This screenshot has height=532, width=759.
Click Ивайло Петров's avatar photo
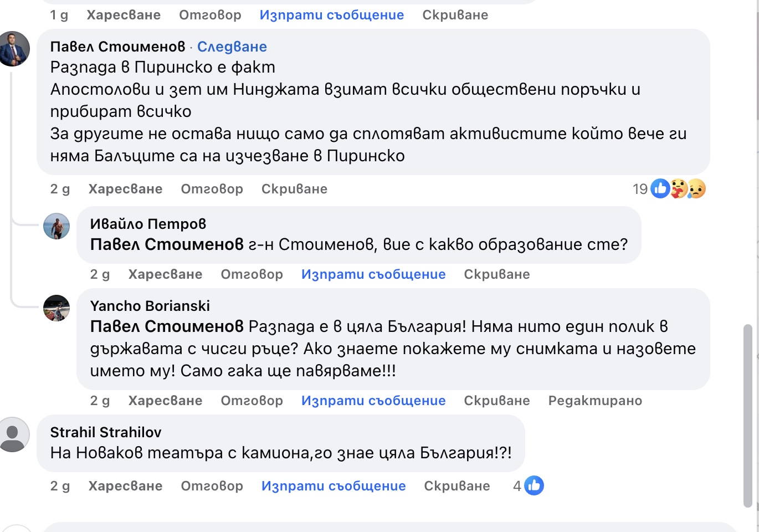pyautogui.click(x=57, y=226)
